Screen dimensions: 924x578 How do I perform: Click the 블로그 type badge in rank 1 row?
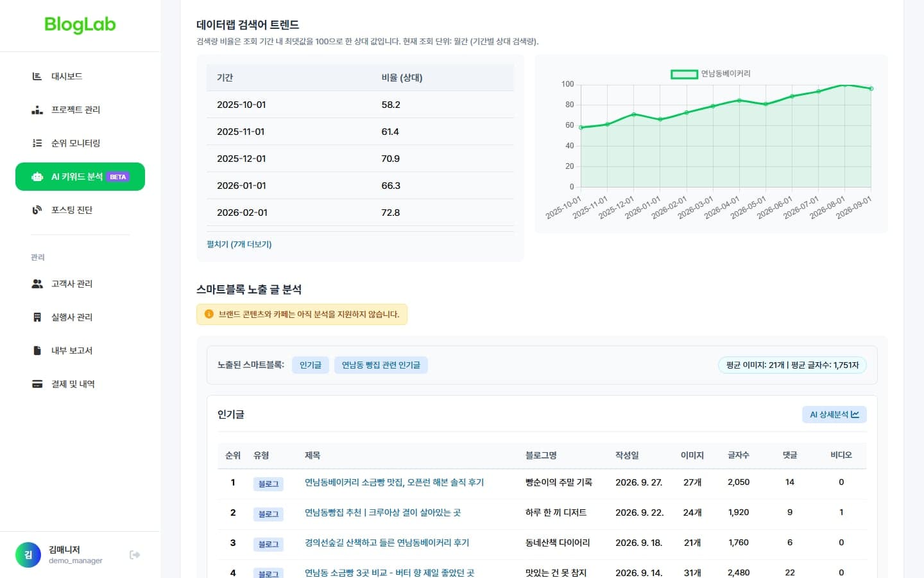pyautogui.click(x=268, y=484)
